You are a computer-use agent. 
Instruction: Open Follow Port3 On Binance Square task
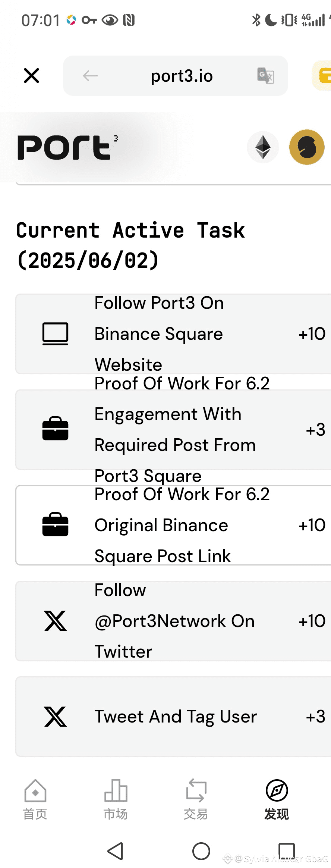(x=173, y=334)
